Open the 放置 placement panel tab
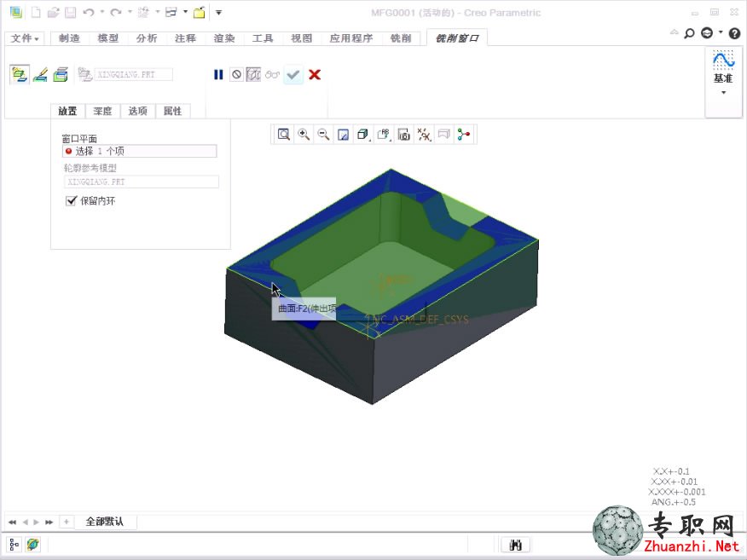The image size is (747, 560). [x=67, y=111]
